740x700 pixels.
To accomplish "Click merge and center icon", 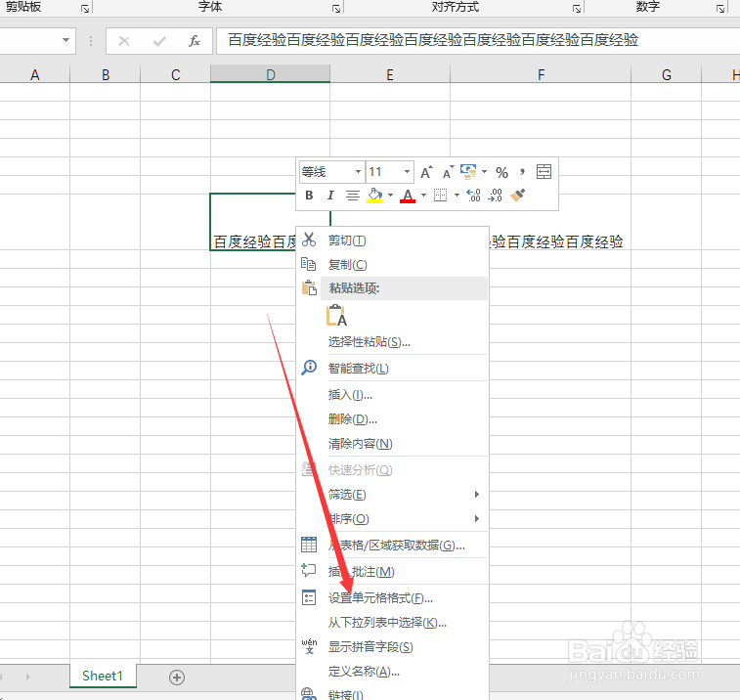I will pos(544,172).
